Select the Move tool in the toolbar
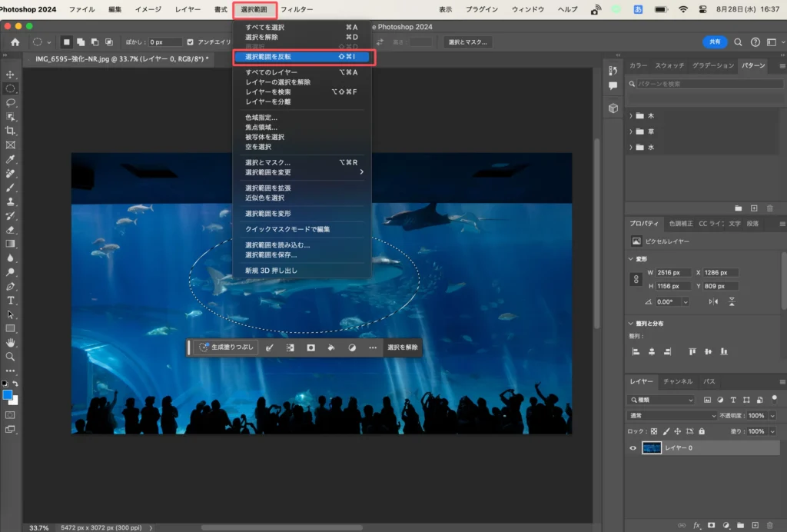 [11, 75]
